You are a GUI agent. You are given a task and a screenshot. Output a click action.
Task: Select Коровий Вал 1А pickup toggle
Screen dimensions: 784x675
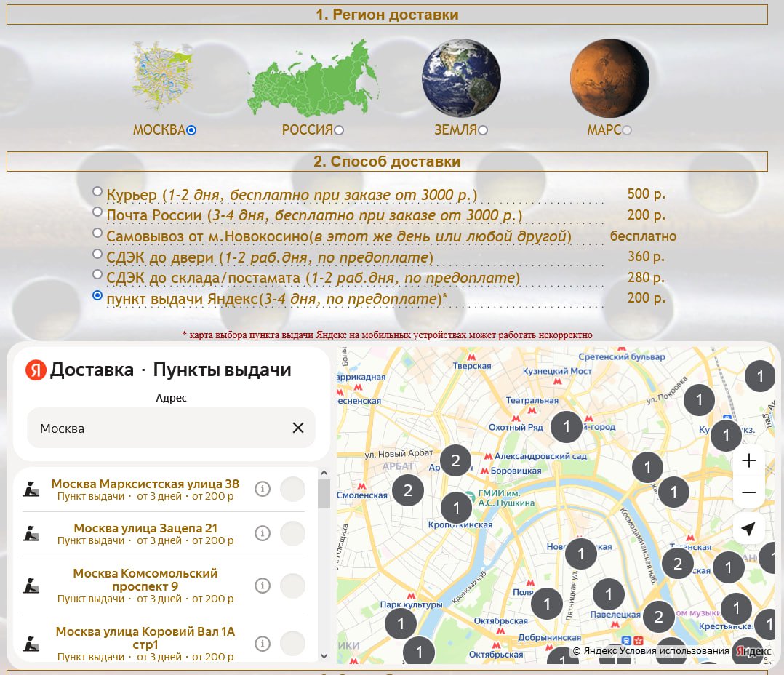[292, 644]
